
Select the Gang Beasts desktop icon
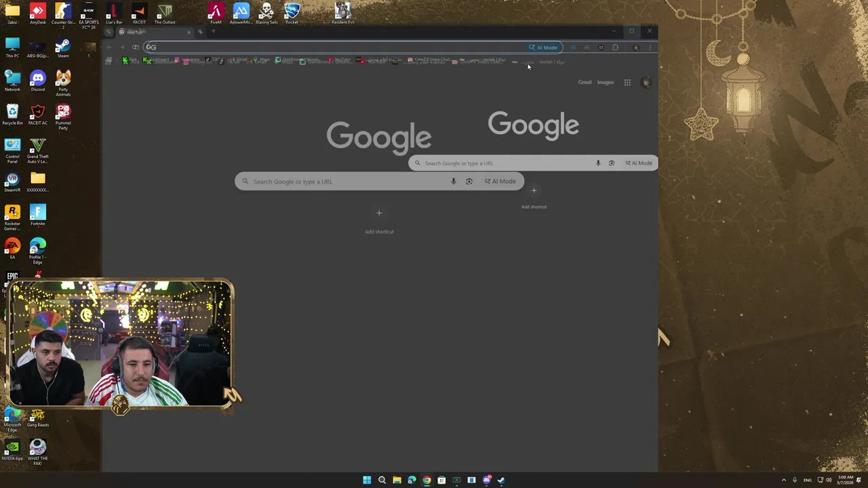point(38,416)
